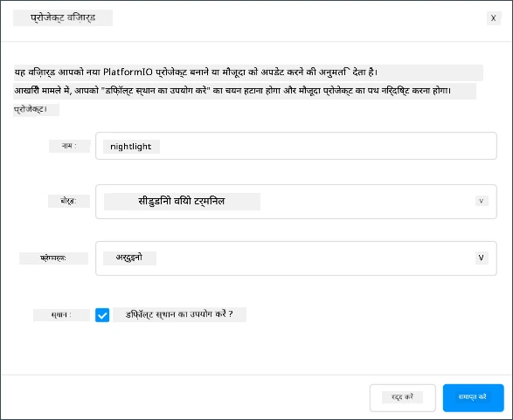
Task: Open the अरडुइनो framework dropdown
Action: click(296, 258)
